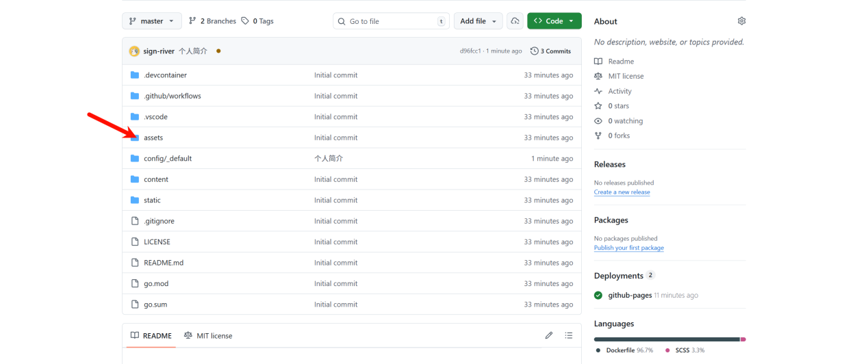The height and width of the screenshot is (364, 868).
Task: Switch to the README tab
Action: click(151, 335)
